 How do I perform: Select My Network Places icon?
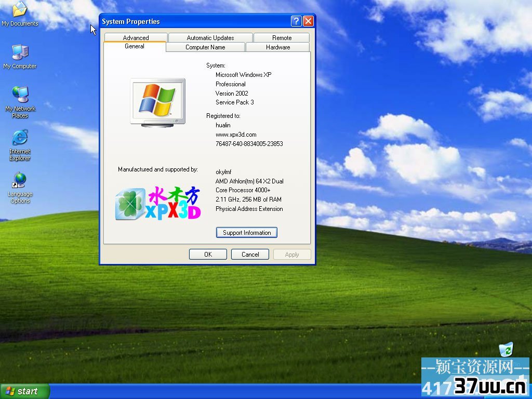[x=20, y=102]
